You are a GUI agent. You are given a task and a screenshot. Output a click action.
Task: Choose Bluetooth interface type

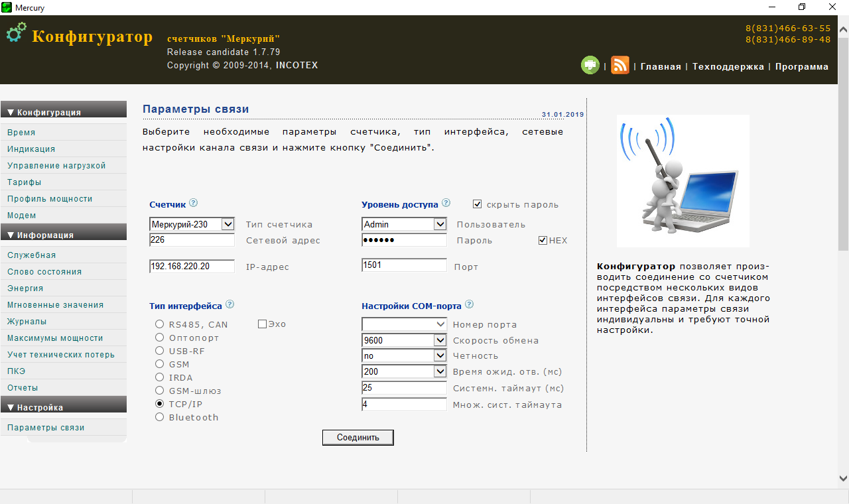tap(159, 417)
